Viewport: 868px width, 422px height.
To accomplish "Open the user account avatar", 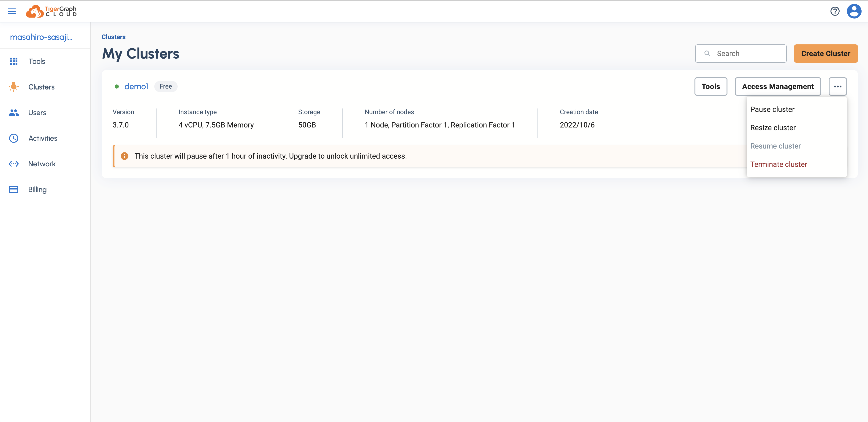I will [854, 11].
